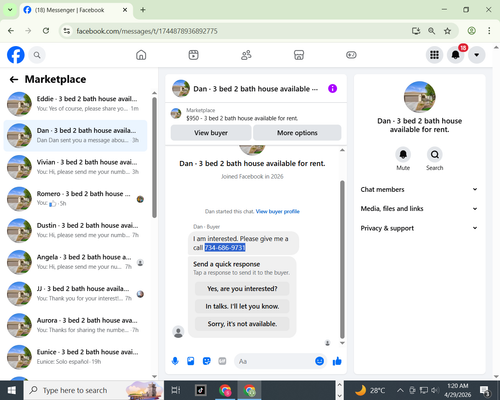Open the TikTok taskbar app
This screenshot has height=400, width=500.
point(201,390)
